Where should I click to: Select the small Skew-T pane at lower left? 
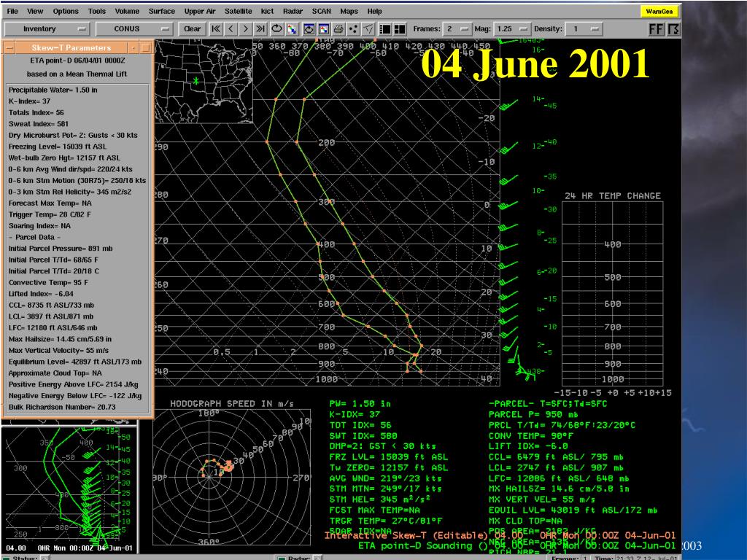click(69, 490)
